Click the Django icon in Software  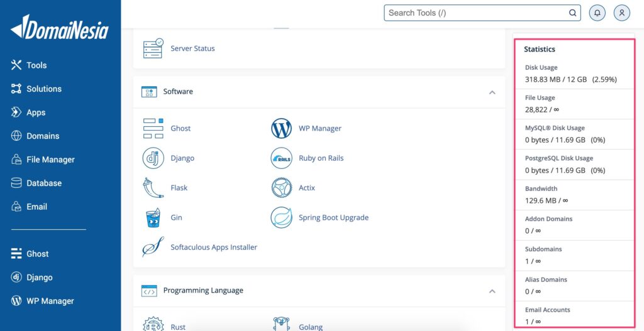[x=153, y=158]
